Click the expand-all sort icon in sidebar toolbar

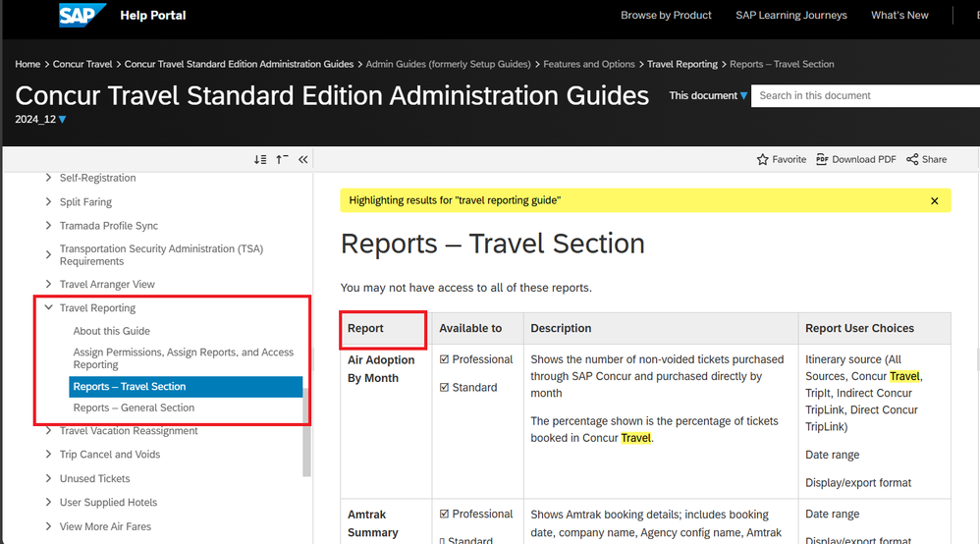click(x=260, y=159)
